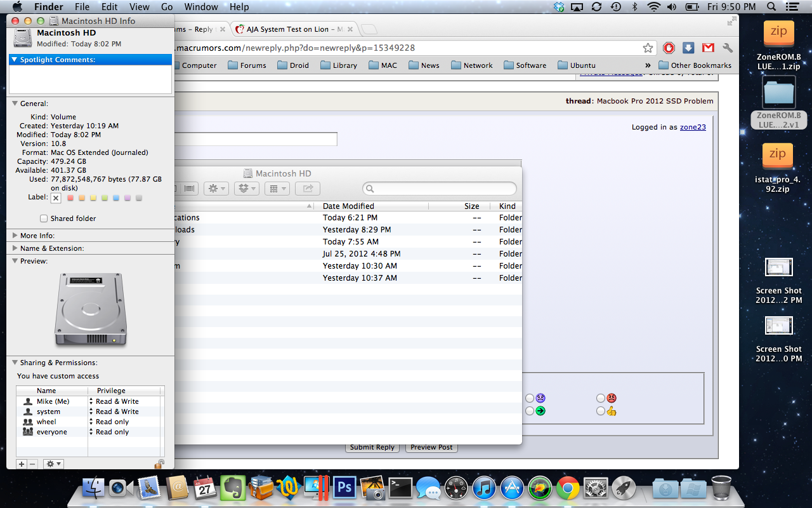
Task: Launch Photoshop from the Dock
Action: pos(345,488)
